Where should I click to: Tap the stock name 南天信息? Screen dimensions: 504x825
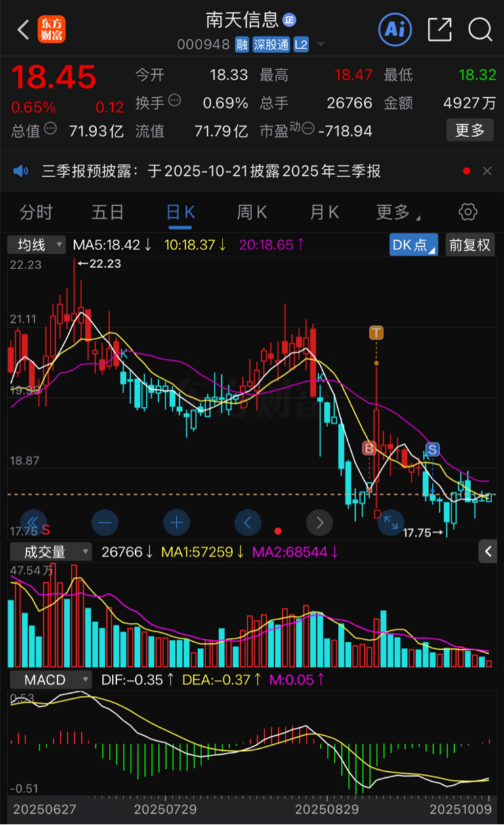pyautogui.click(x=243, y=20)
